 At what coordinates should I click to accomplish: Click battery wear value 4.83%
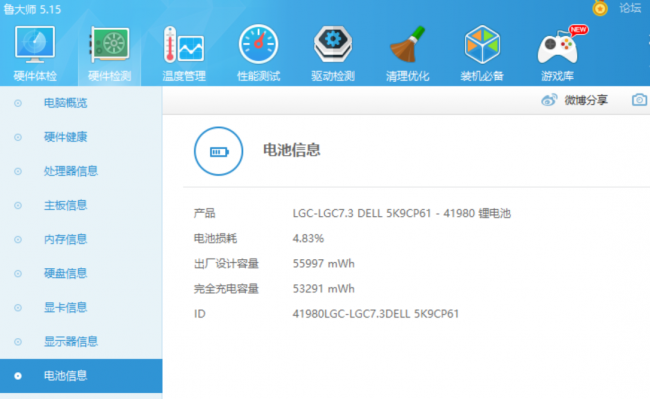(x=308, y=239)
